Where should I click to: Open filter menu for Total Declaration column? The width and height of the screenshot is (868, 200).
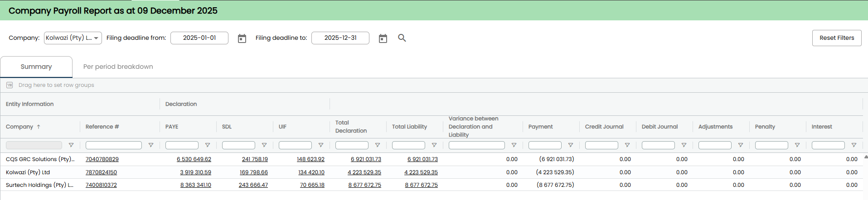(x=378, y=145)
